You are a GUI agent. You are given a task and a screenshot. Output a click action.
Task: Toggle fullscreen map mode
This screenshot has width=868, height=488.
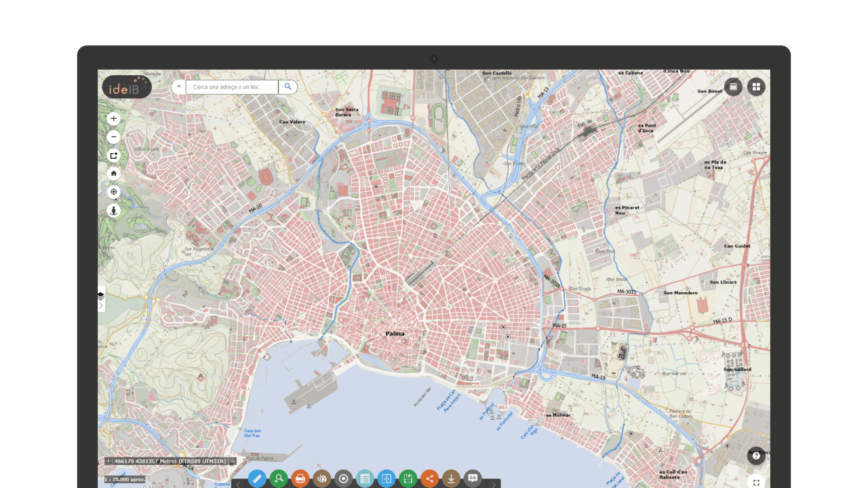756,483
